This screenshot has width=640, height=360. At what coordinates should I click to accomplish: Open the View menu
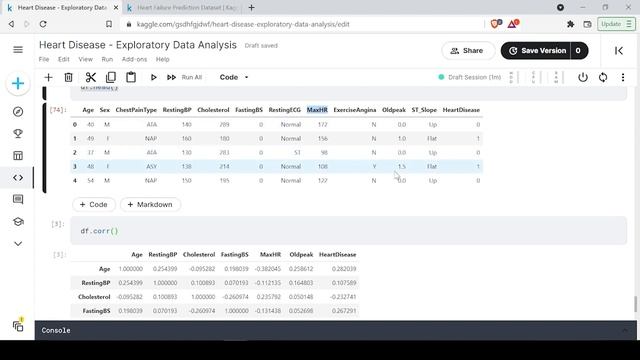click(x=85, y=59)
